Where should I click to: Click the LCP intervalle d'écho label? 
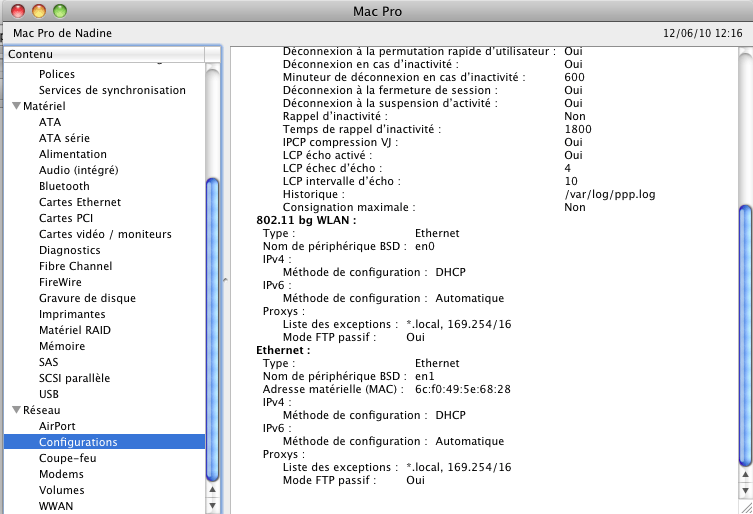click(x=341, y=181)
